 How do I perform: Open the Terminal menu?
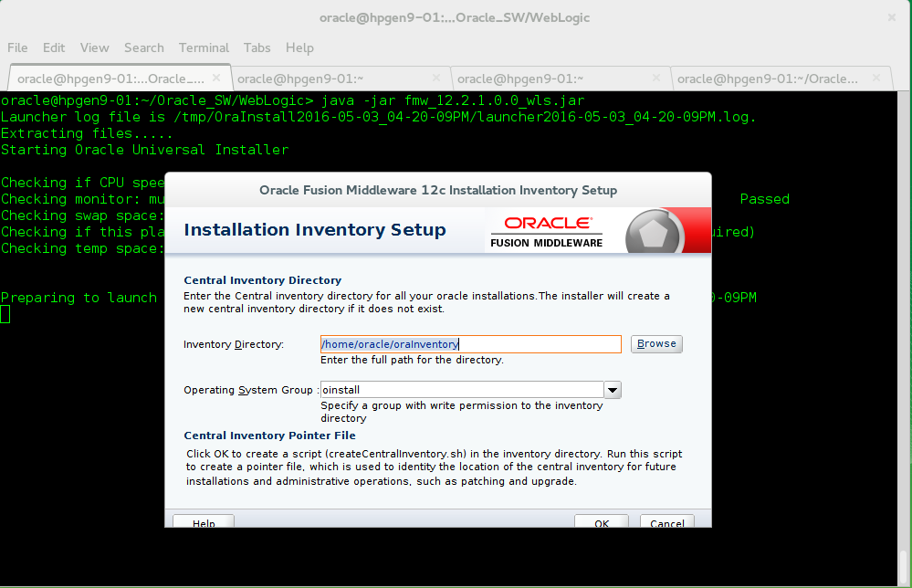point(204,47)
